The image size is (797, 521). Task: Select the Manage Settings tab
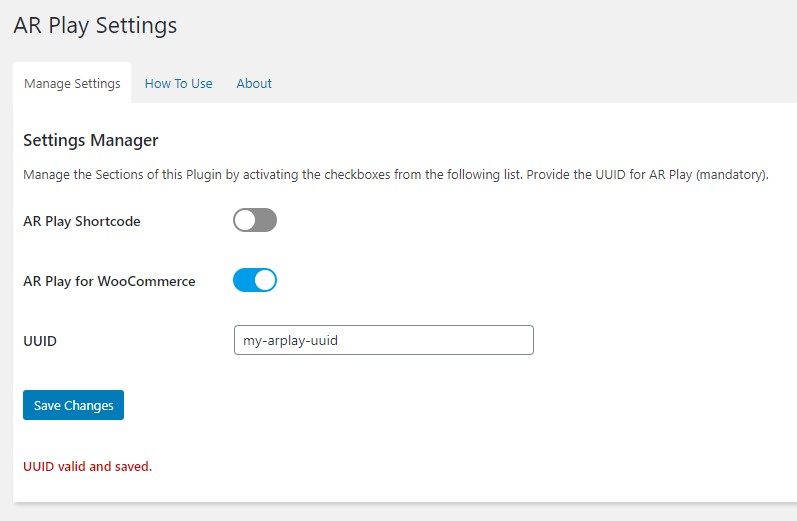72,83
